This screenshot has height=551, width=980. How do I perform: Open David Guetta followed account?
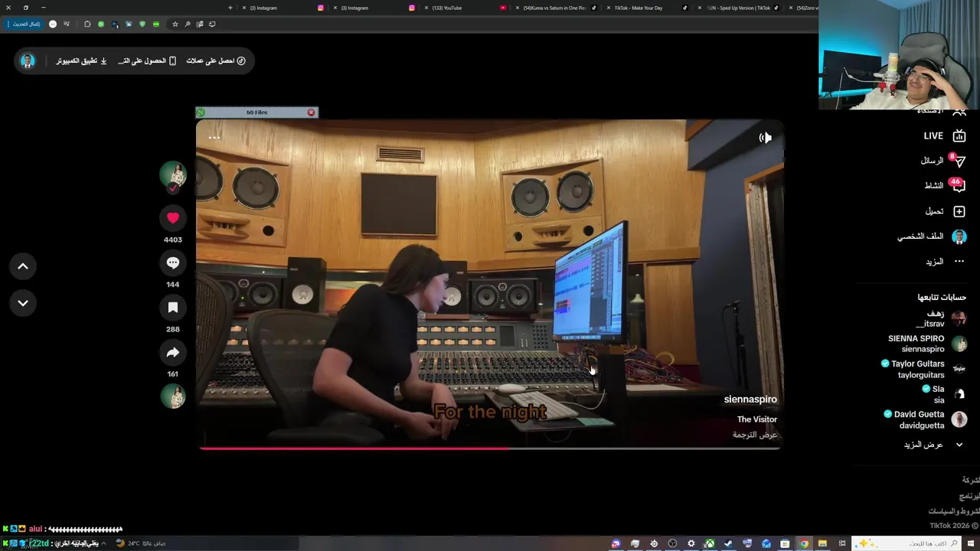click(x=925, y=419)
